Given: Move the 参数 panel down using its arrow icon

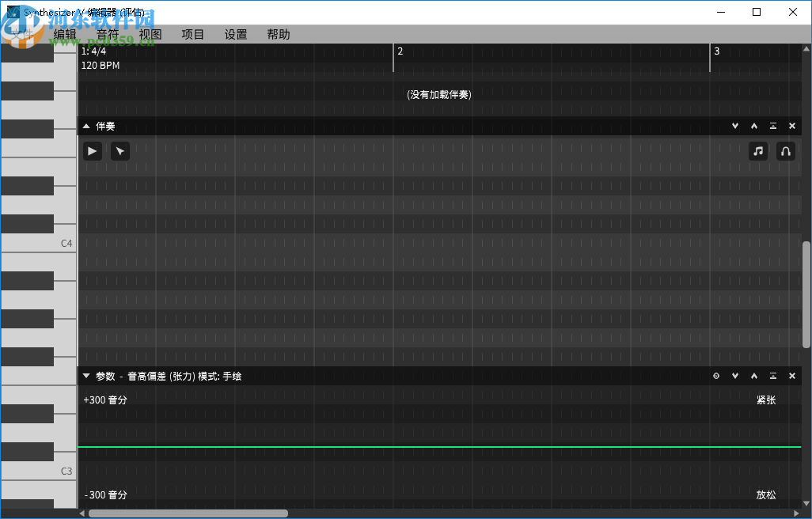Looking at the screenshot, I should click(735, 376).
